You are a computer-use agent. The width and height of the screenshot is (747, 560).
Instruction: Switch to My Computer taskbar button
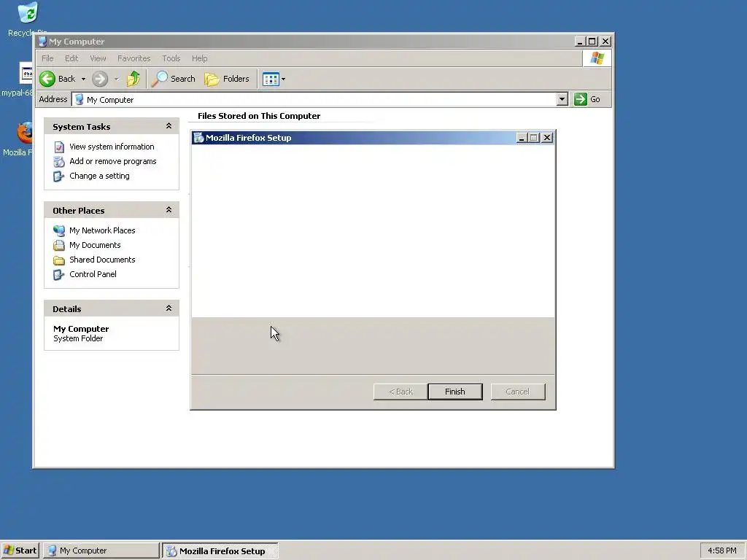pos(101,551)
